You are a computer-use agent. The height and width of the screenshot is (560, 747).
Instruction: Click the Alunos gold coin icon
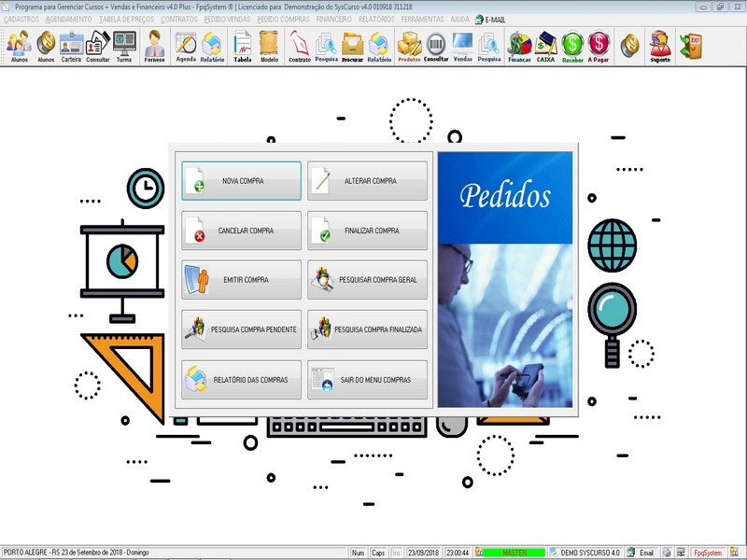46,46
